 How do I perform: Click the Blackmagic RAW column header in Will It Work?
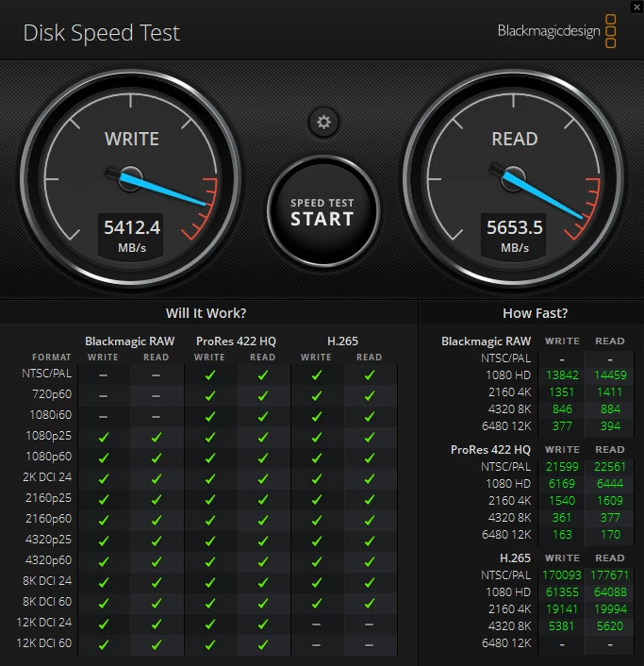pos(129,341)
